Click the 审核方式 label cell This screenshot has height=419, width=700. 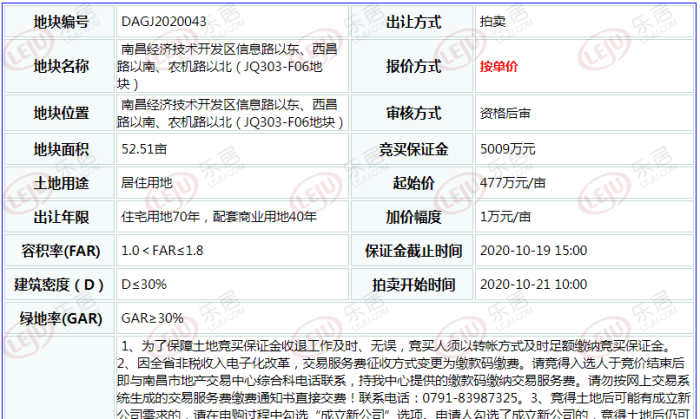pos(412,113)
